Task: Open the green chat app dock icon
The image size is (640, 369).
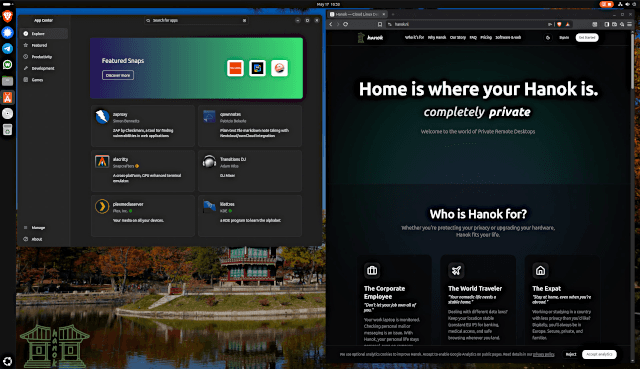Action: click(7, 64)
